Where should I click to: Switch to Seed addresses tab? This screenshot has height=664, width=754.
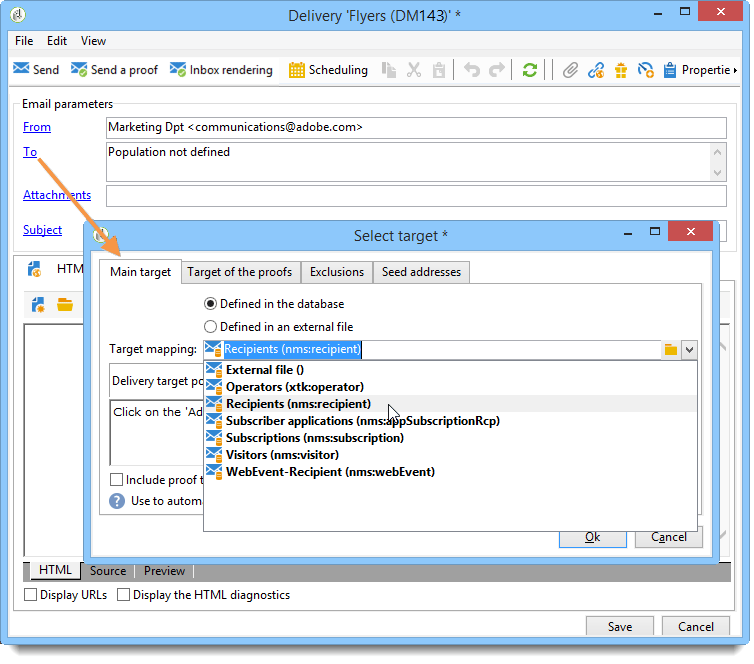[421, 272]
